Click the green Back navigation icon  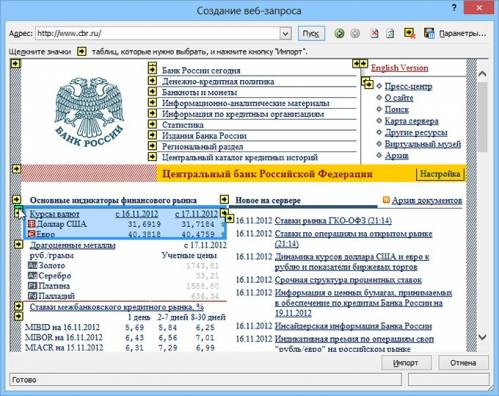tap(339, 34)
